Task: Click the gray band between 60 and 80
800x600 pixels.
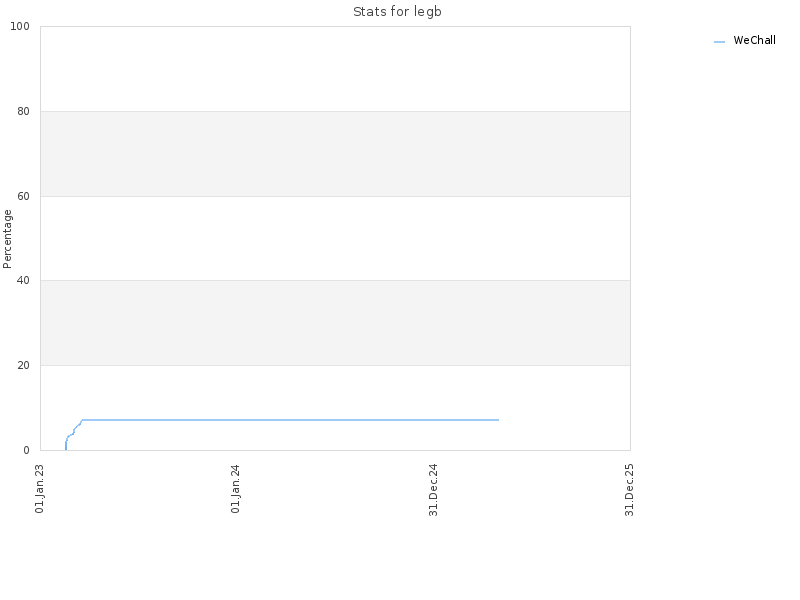Action: click(x=335, y=154)
